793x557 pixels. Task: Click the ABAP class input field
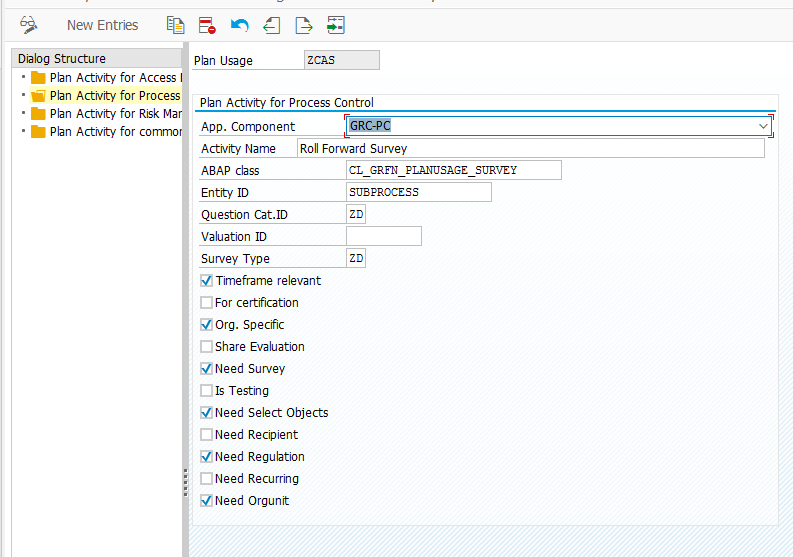454,170
